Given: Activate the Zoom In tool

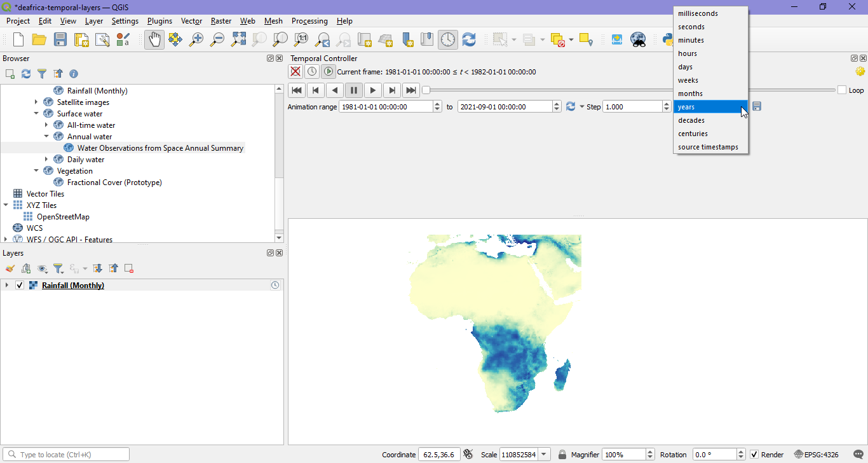Looking at the screenshot, I should (196, 39).
